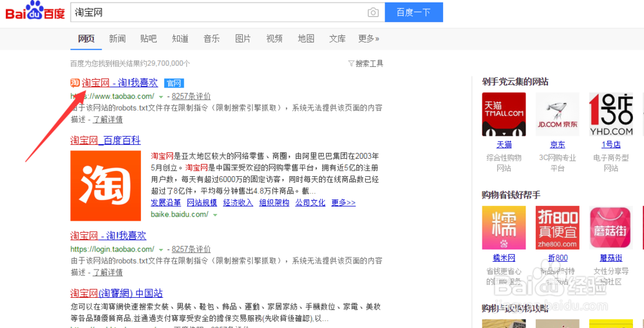Image resolution: width=644 pixels, height=328 pixels.
Task: Click the 搜索工具 filter
Action: tap(366, 64)
